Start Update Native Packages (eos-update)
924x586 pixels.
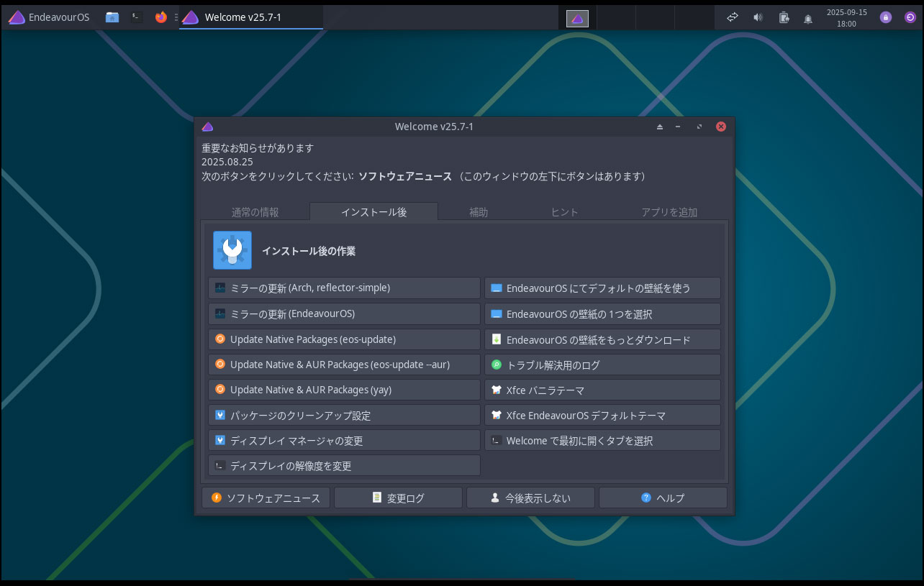[344, 339]
